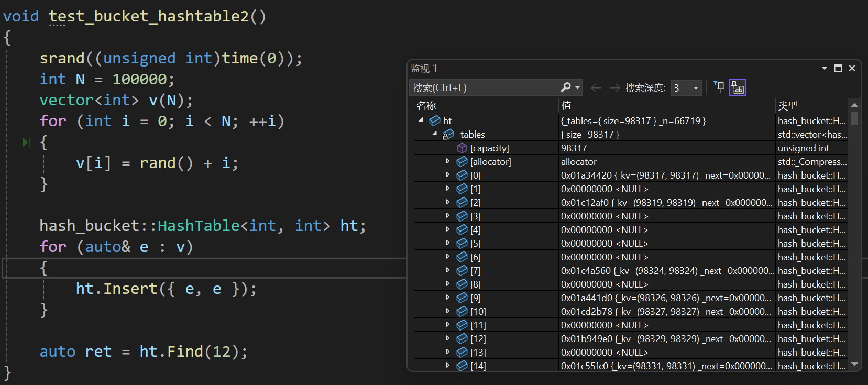Expand the [0] bucket entry
This screenshot has height=385, width=868.
coord(448,175)
